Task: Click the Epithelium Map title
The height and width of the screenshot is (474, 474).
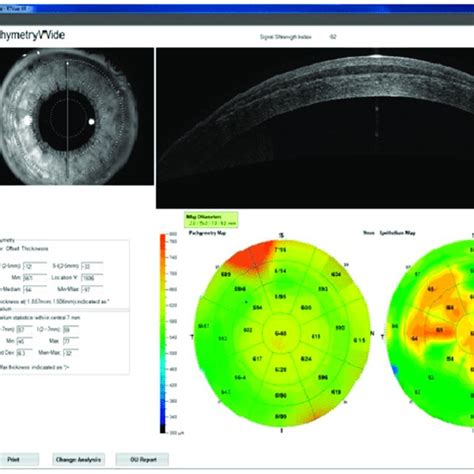Action: tap(397, 233)
